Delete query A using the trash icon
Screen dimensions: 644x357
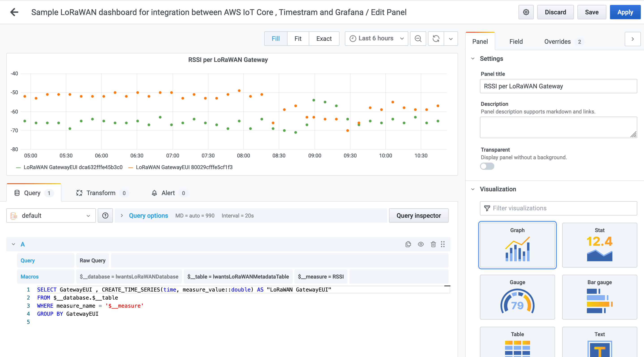[x=433, y=244]
